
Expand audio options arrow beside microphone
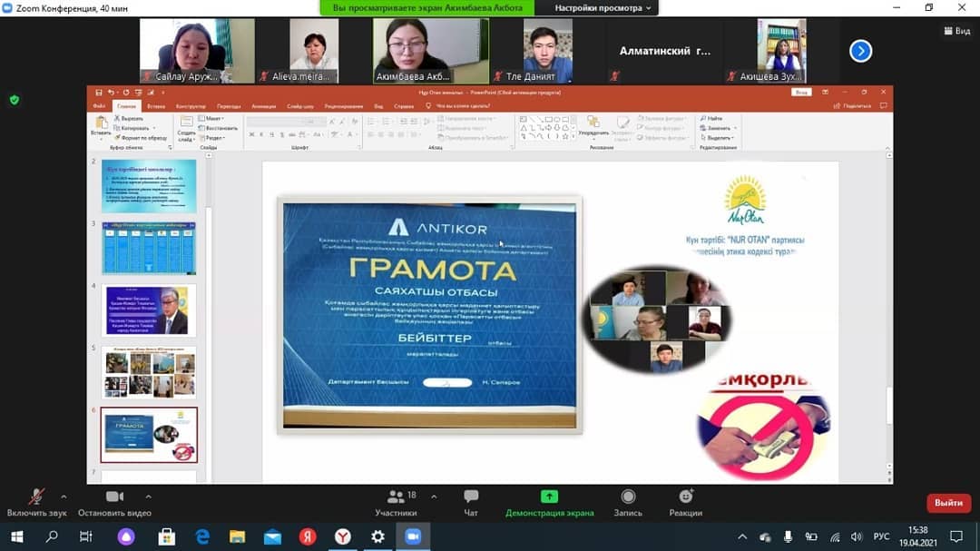[x=64, y=497]
